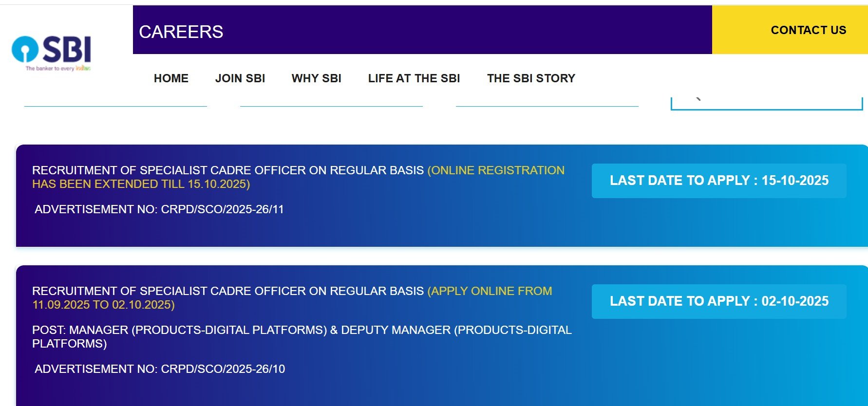Open the JOIN SBI menu

(x=240, y=78)
